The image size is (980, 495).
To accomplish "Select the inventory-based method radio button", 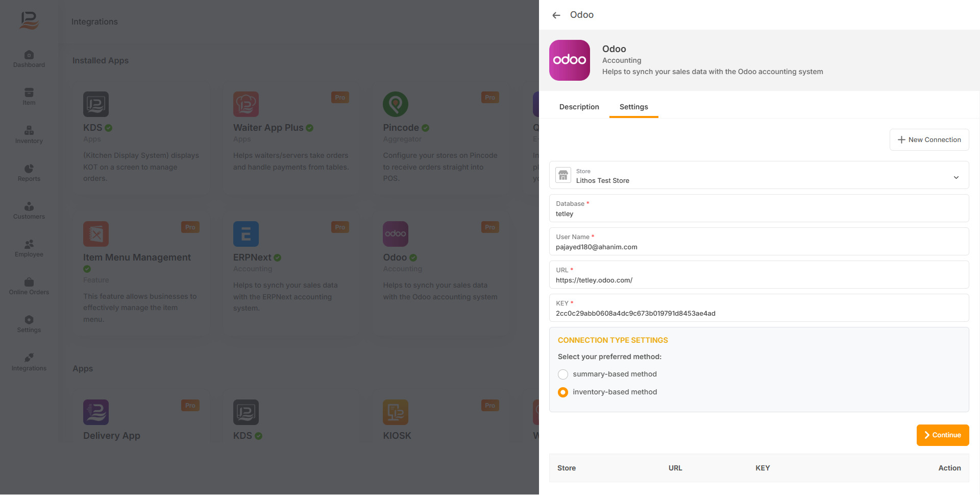I will click(563, 392).
